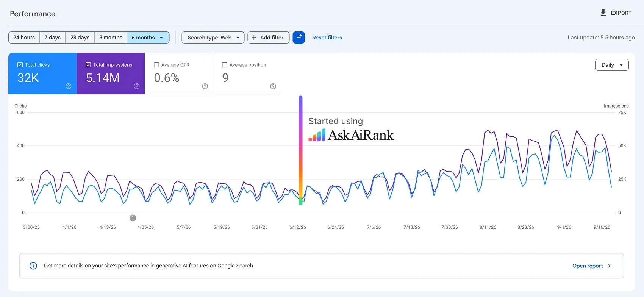644x297 pixels.
Task: Click the AskAiRank logo in the chart annotation
Action: pyautogui.click(x=351, y=135)
